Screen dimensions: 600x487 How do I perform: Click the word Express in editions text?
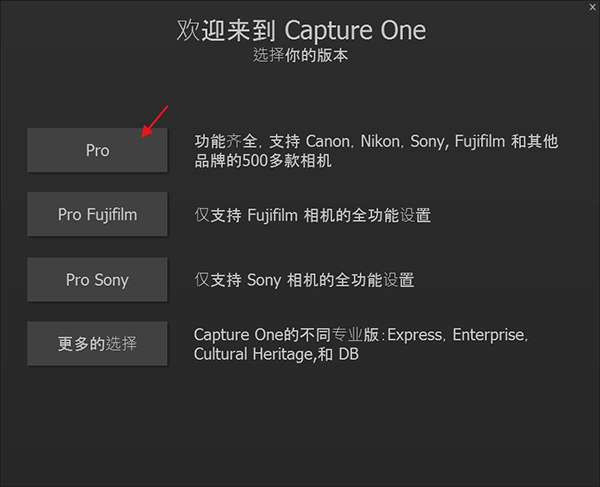point(415,334)
